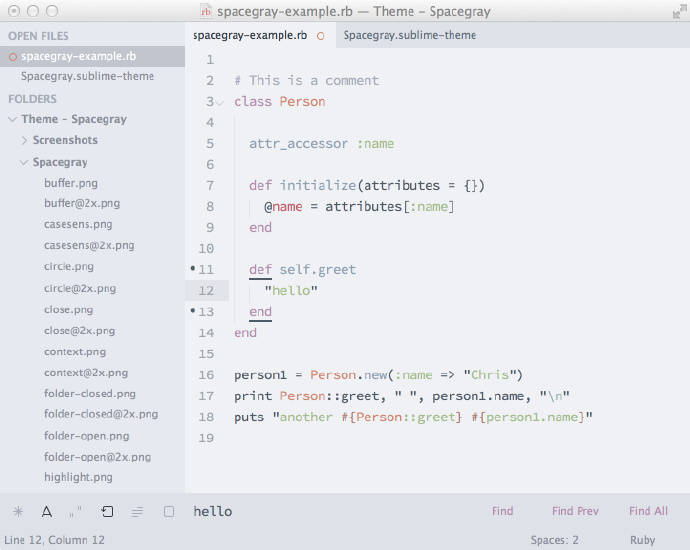
Task: Collapse the Spacegray subfolder
Action: (24, 162)
